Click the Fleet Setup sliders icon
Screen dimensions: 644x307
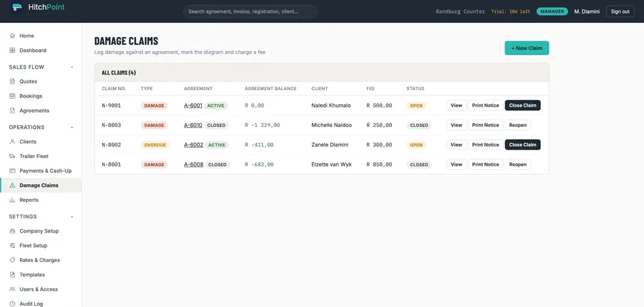pos(12,246)
